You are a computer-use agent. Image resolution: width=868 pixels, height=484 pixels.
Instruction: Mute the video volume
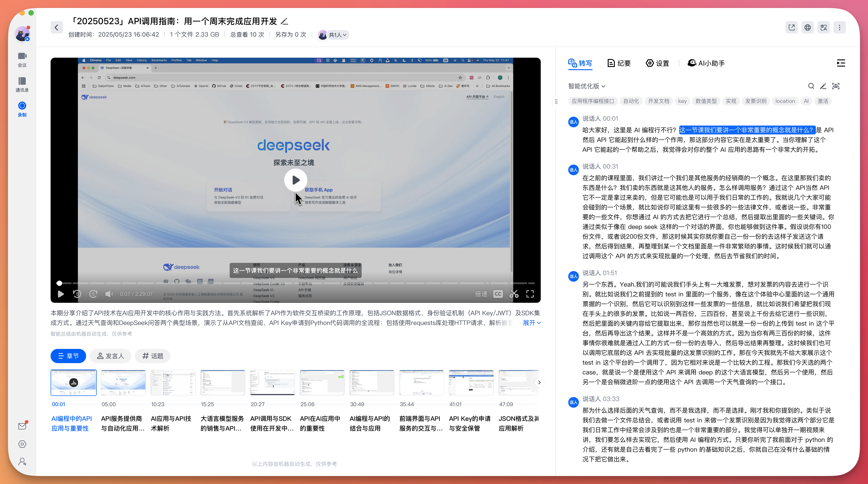(x=109, y=294)
